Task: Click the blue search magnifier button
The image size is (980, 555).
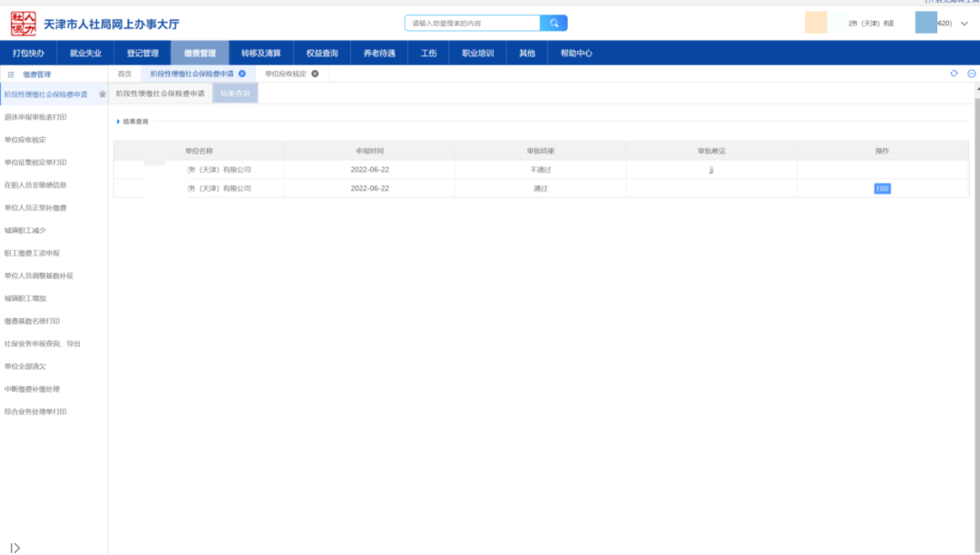Action: 554,24
